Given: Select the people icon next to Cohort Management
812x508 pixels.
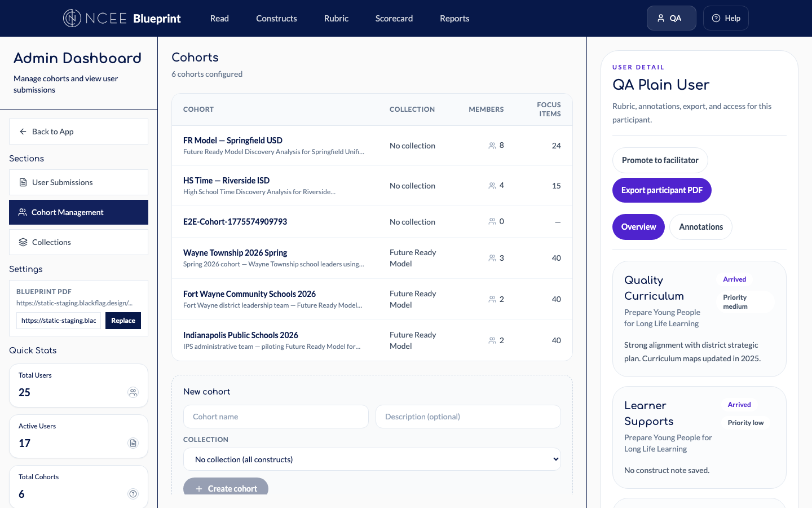Looking at the screenshot, I should coord(23,212).
